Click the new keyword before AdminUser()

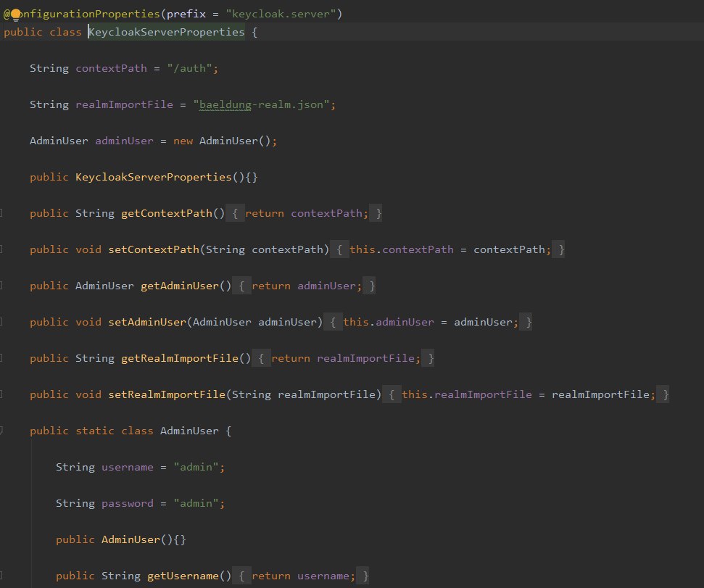(x=183, y=141)
